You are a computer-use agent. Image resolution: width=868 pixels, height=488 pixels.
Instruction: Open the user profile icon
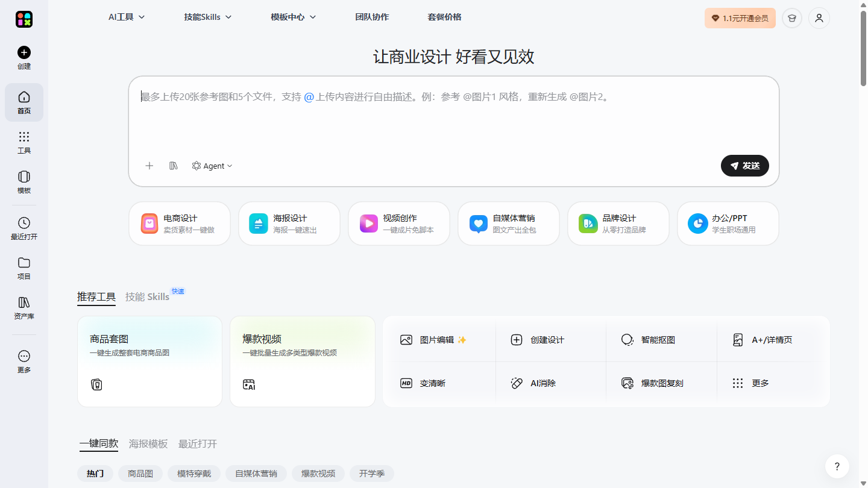(x=819, y=18)
